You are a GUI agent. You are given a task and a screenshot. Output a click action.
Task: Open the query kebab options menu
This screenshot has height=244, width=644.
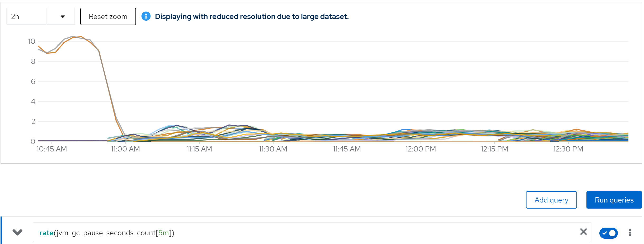(x=630, y=233)
